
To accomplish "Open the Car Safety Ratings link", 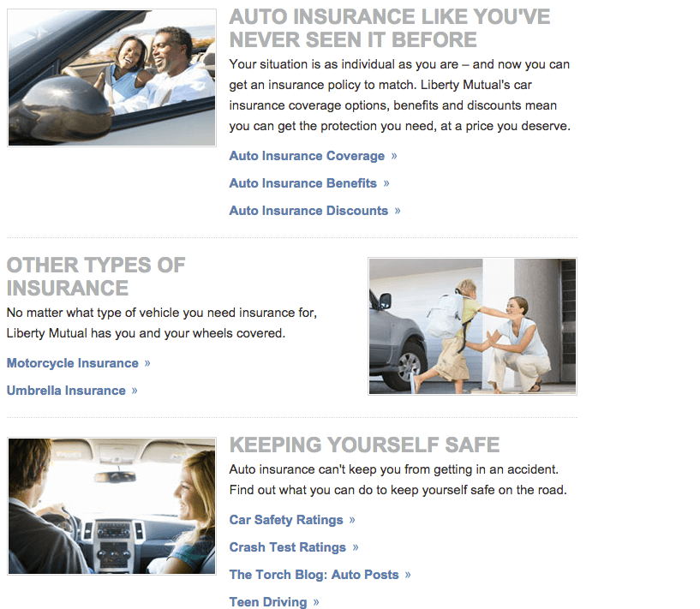I will 286,520.
